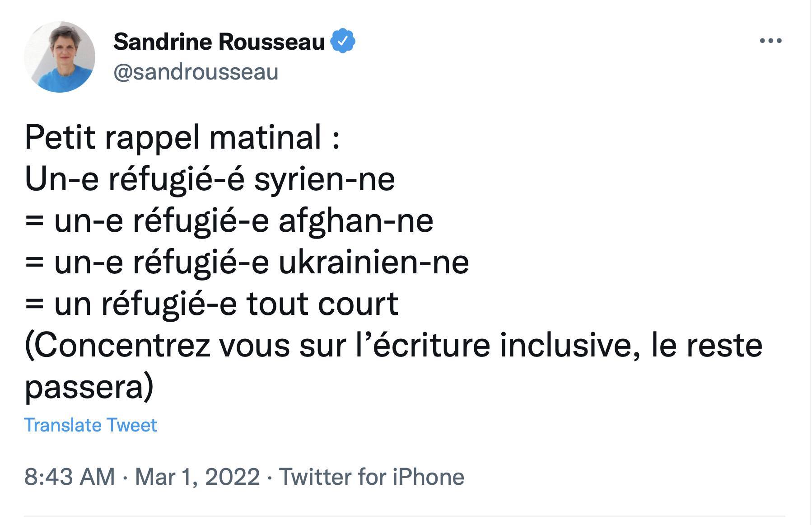Click the Translate Tweet link
812x525 pixels.
pos(90,425)
